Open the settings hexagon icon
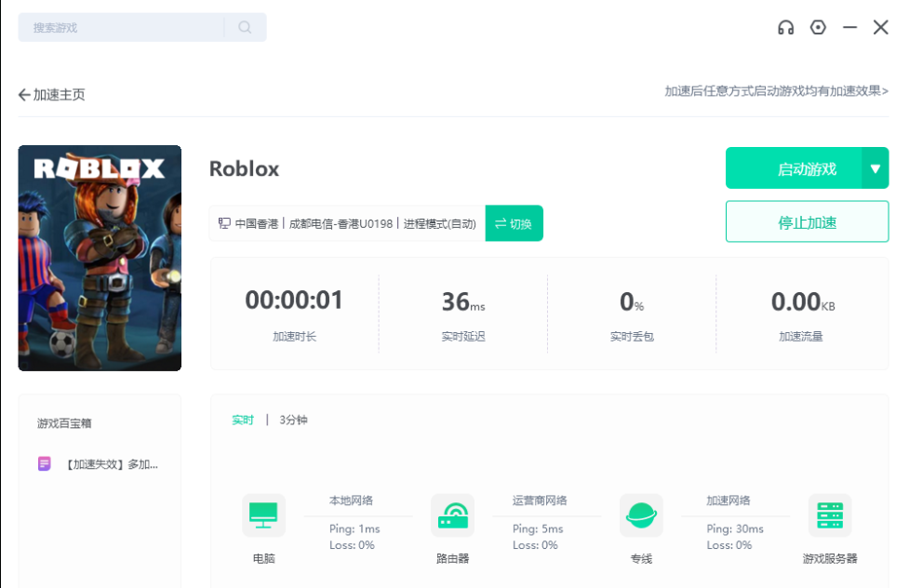Viewport: 909px width, 588px height. click(818, 27)
